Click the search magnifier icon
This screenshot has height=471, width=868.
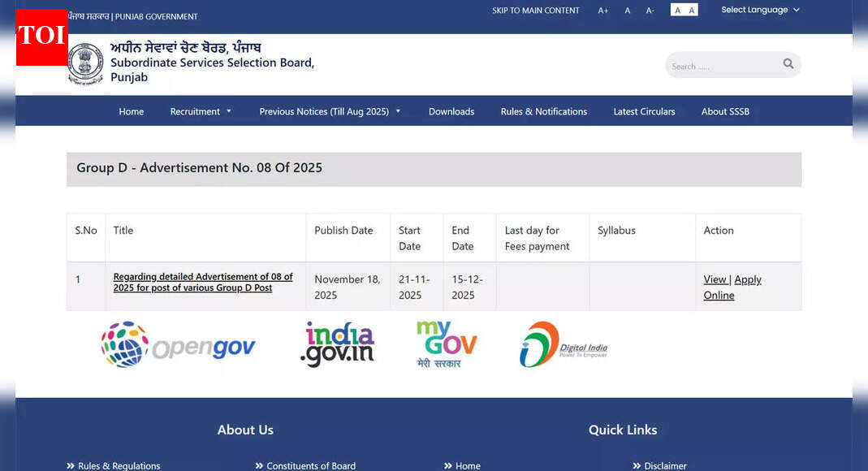[788, 63]
